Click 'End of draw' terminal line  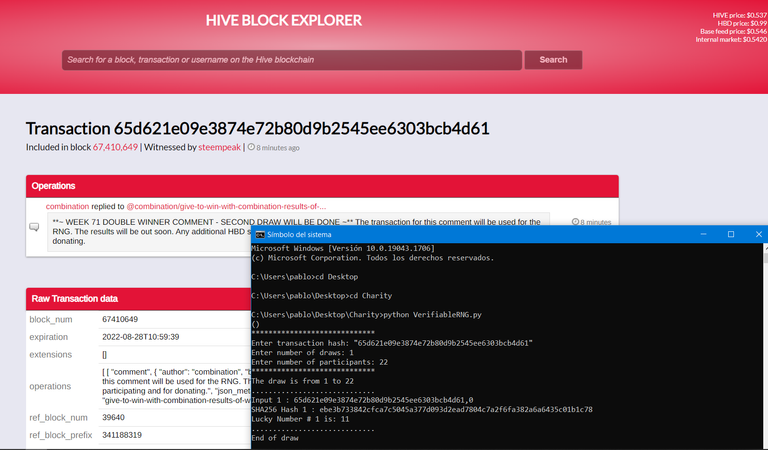pos(275,438)
